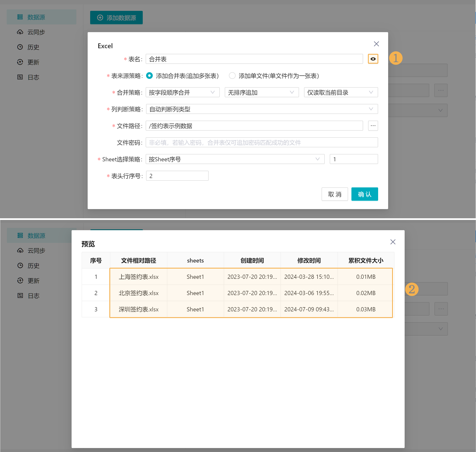Close the Excel dialog with X
The height and width of the screenshot is (452, 476).
coord(376,44)
